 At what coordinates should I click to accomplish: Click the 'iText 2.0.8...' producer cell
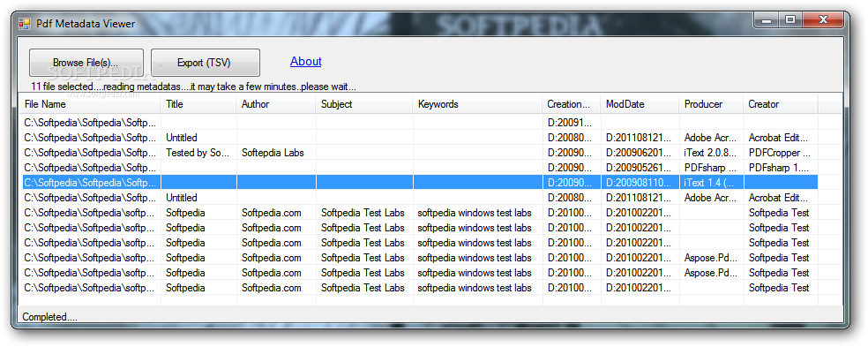[x=711, y=153]
